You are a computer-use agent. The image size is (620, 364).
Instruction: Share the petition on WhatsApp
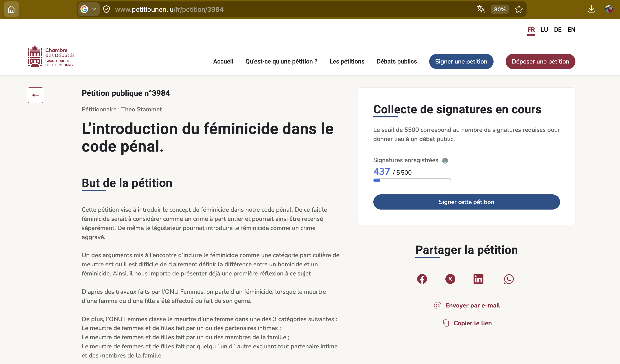point(508,279)
